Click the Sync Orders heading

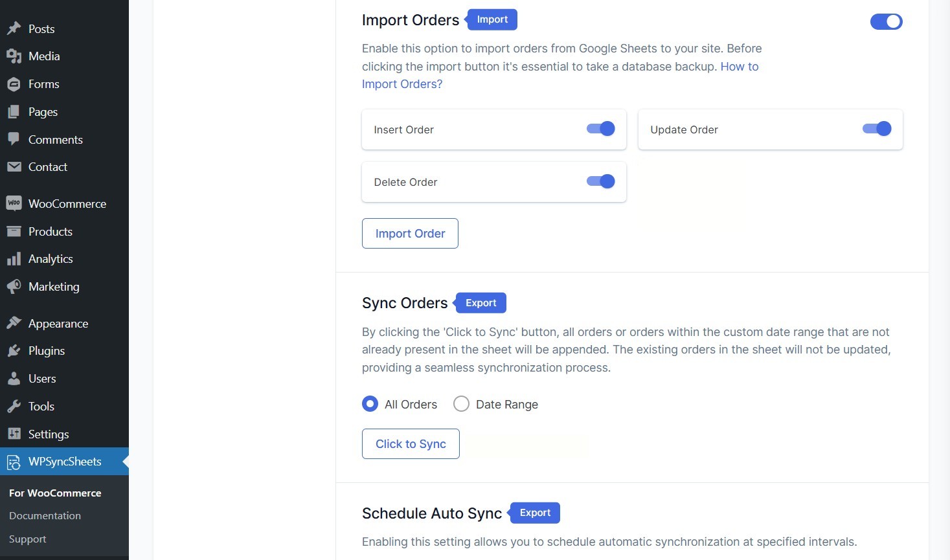(405, 303)
